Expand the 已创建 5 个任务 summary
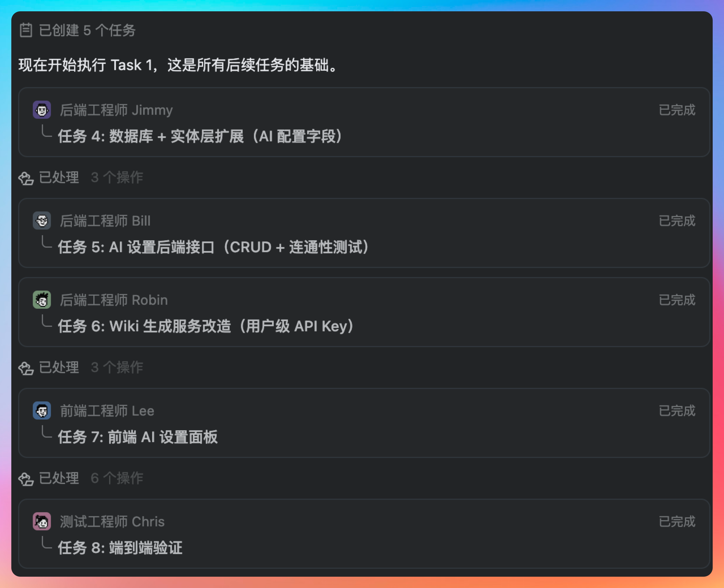The height and width of the screenshot is (588, 724). (x=87, y=30)
